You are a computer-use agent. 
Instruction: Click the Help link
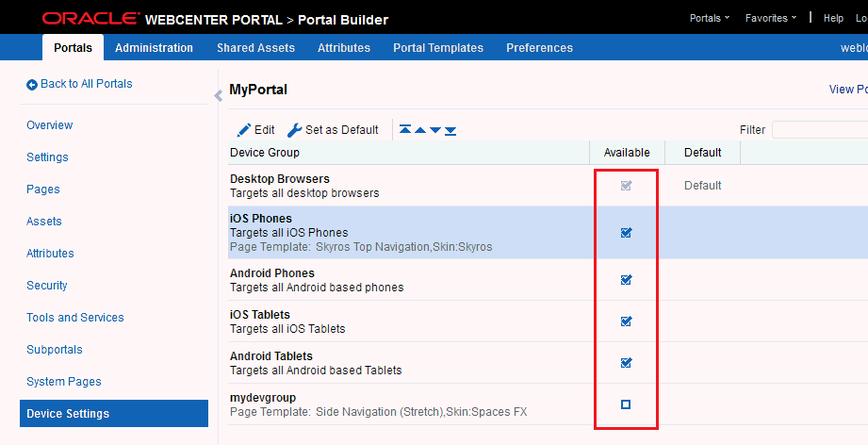click(833, 18)
